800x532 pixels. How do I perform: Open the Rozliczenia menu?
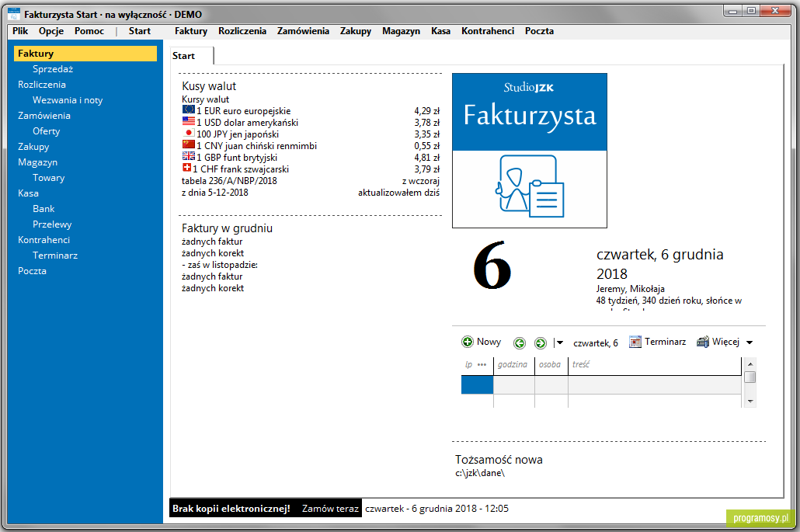pyautogui.click(x=242, y=31)
